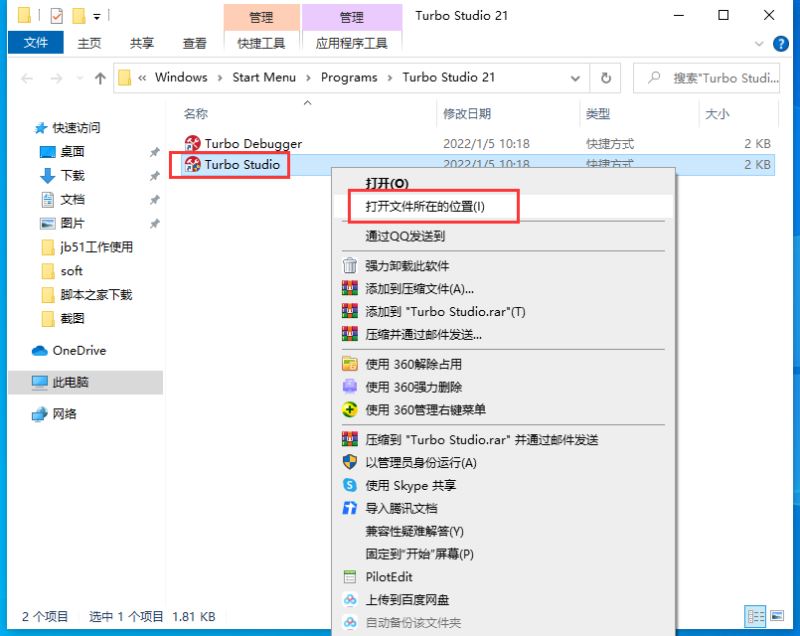
Task: Switch to details view icon in status bar
Action: coord(756,616)
